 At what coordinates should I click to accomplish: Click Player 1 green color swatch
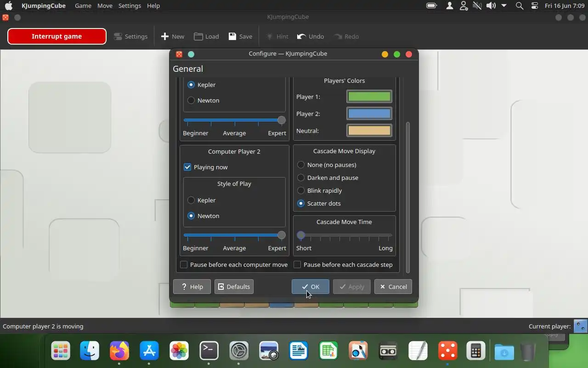[369, 97]
